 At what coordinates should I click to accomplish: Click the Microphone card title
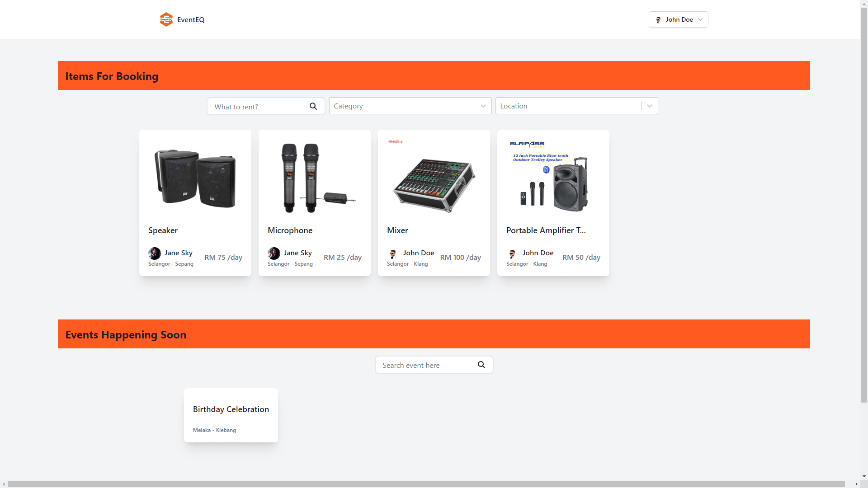pyautogui.click(x=290, y=230)
